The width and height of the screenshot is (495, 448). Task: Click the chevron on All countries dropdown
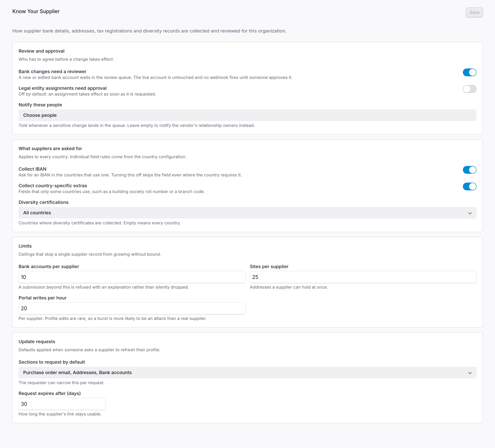tap(470, 213)
